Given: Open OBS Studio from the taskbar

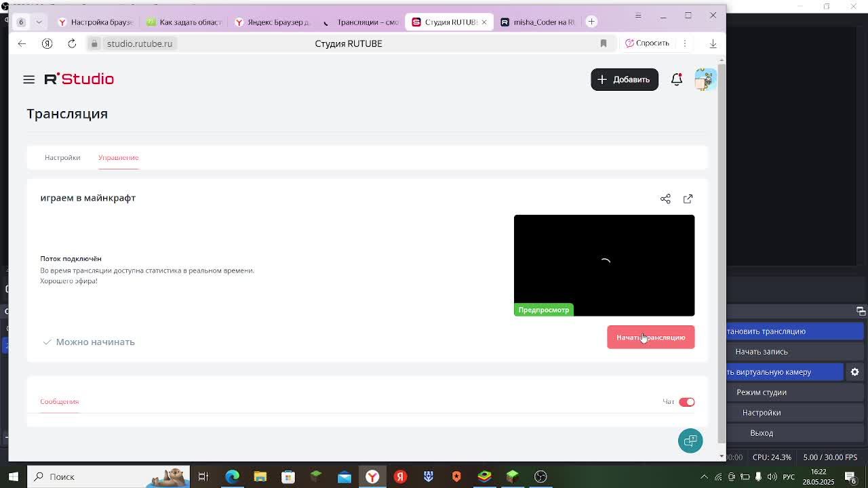Looking at the screenshot, I should tap(540, 476).
